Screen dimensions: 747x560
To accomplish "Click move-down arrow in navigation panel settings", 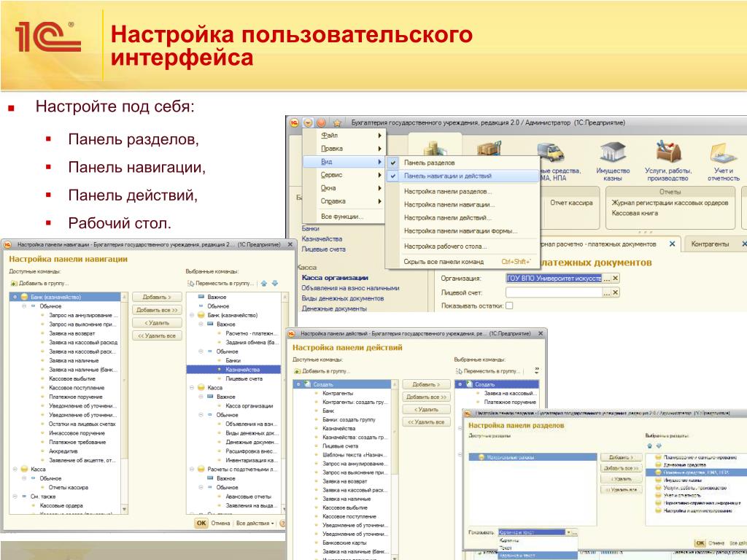I will click(275, 284).
